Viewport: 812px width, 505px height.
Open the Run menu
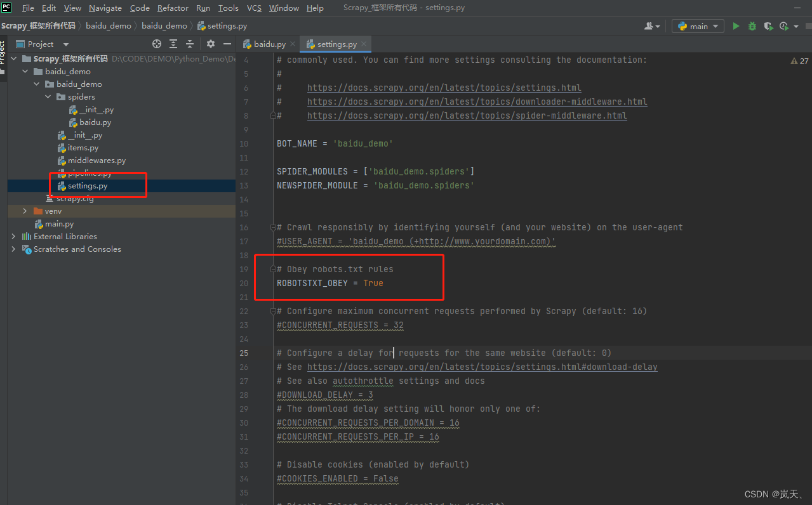coord(203,8)
